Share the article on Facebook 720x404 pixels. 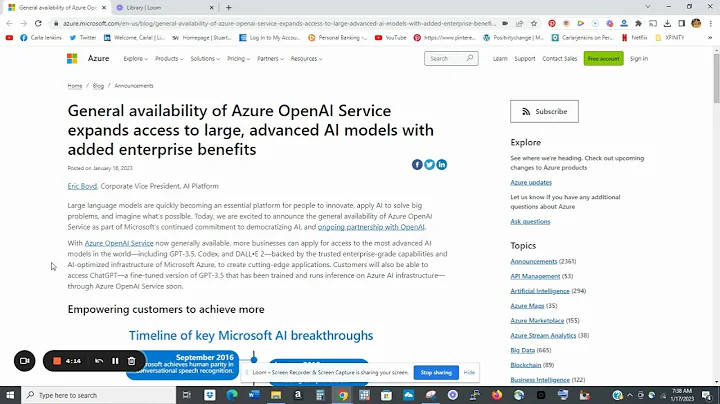(x=417, y=164)
